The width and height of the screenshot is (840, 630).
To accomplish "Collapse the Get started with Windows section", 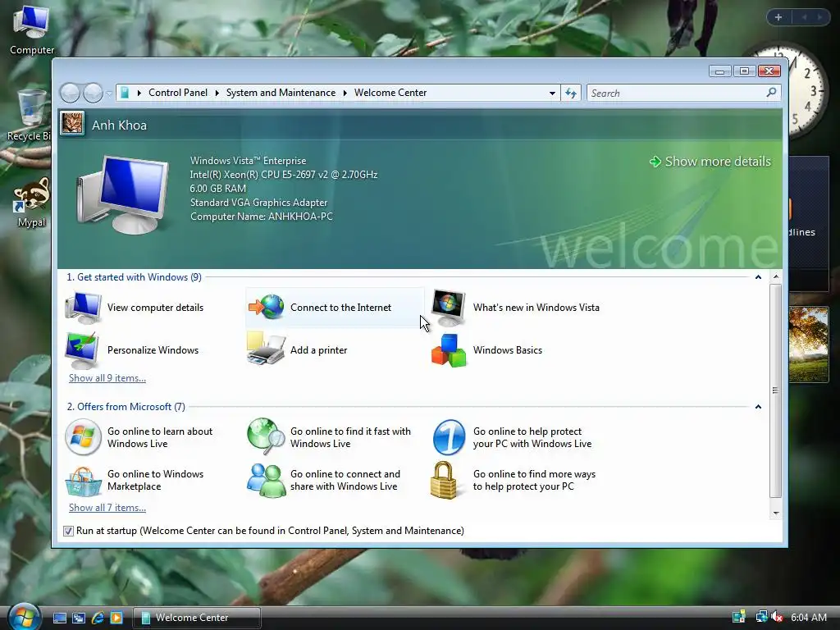I will pyautogui.click(x=758, y=277).
